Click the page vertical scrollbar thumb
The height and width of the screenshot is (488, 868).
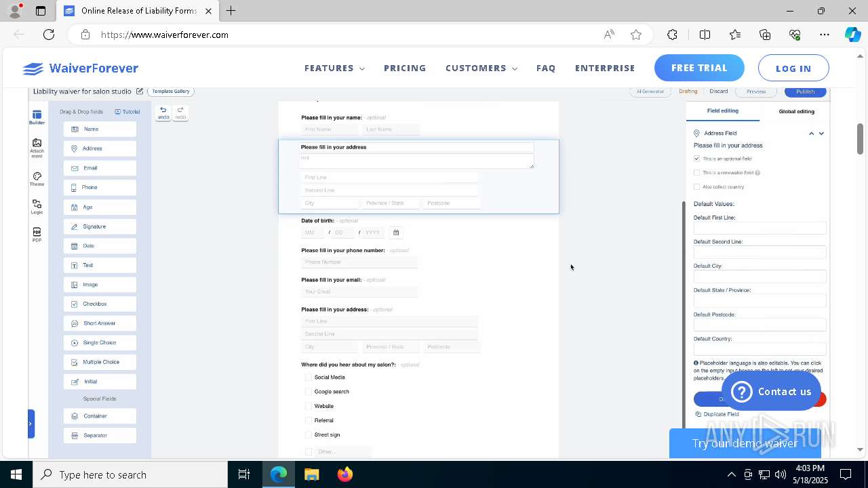pyautogui.click(x=861, y=139)
